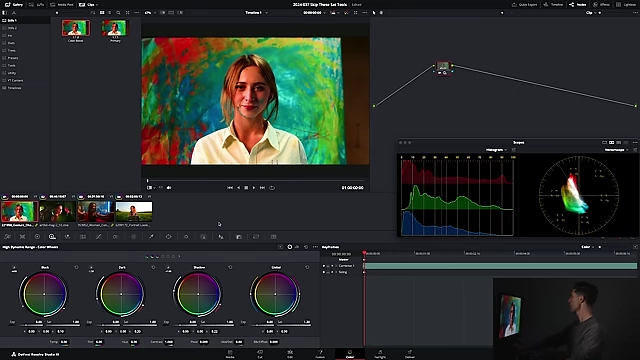
Task: Open the RGB Mixer palette icon
Action: click(x=67, y=237)
